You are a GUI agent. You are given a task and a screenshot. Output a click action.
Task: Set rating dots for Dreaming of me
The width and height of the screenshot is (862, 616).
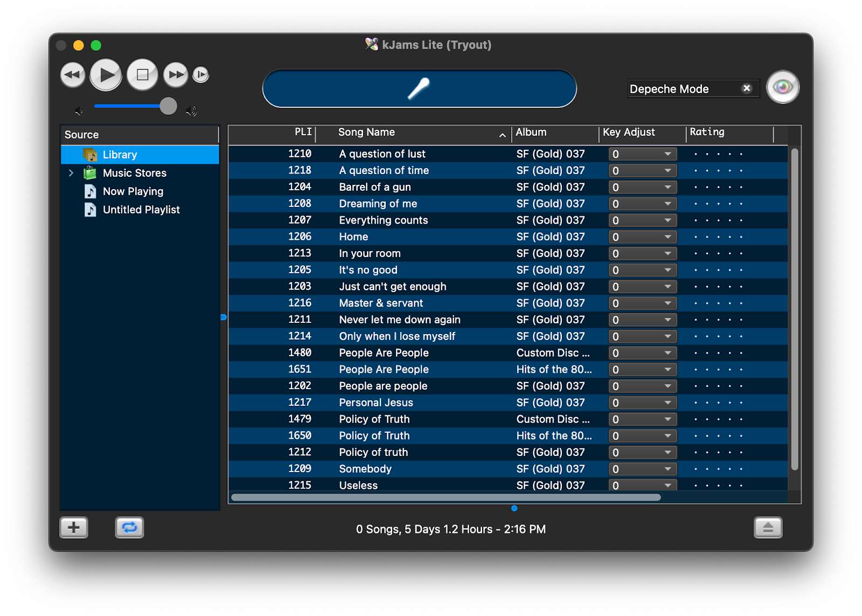(718, 204)
